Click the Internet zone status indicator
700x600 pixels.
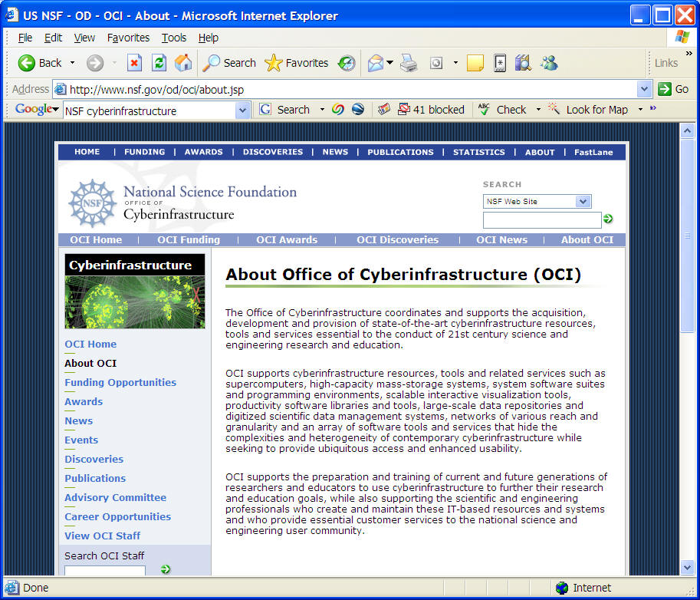583,588
